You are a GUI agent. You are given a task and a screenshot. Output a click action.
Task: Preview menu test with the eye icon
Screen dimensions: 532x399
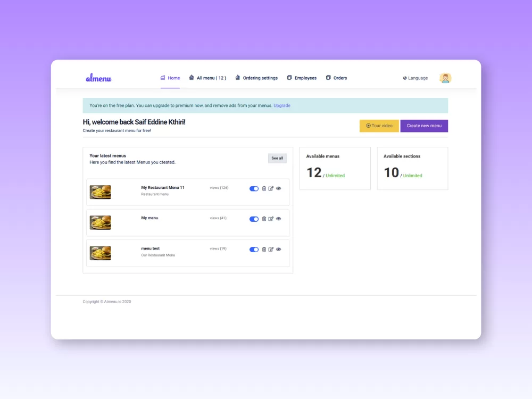coord(278,249)
